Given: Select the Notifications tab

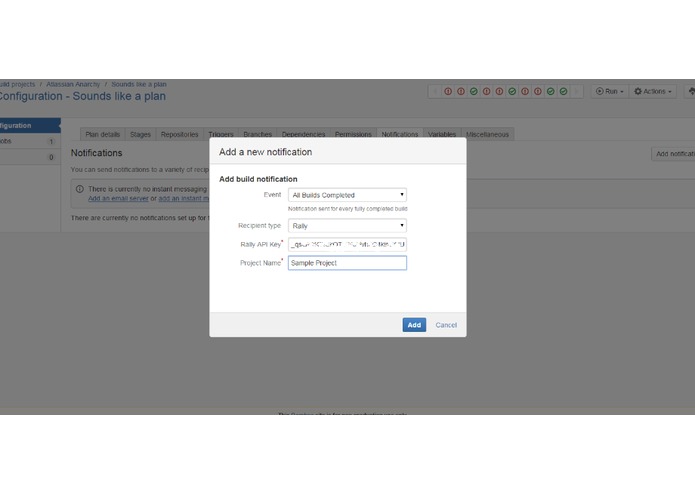Looking at the screenshot, I should (x=400, y=134).
